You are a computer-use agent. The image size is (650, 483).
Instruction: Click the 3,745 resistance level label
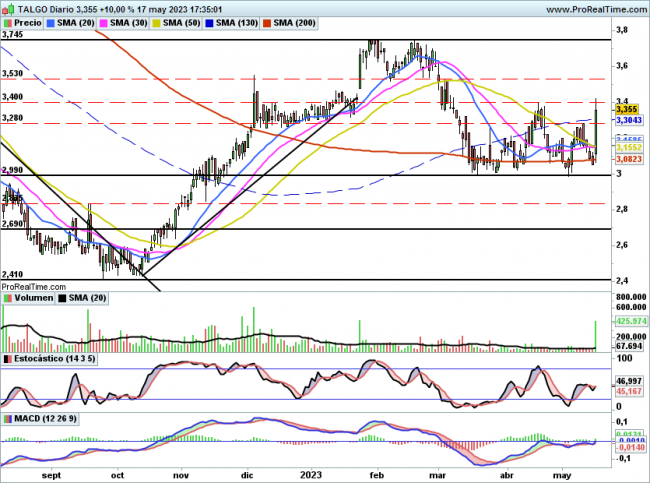click(13, 35)
